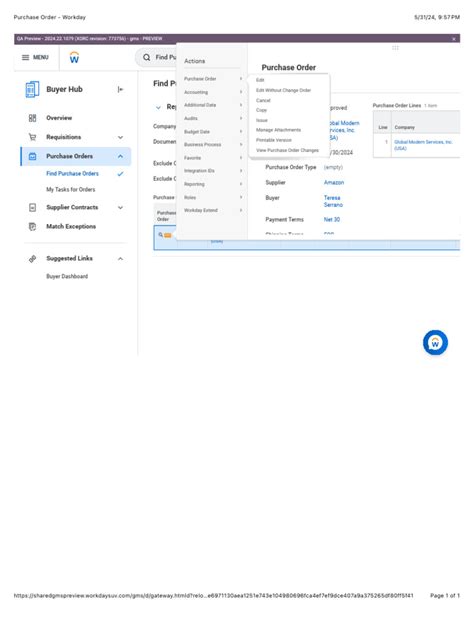This screenshot has height=632, width=474.
Task: Select Business Process in Actions menu
Action: (x=202, y=145)
